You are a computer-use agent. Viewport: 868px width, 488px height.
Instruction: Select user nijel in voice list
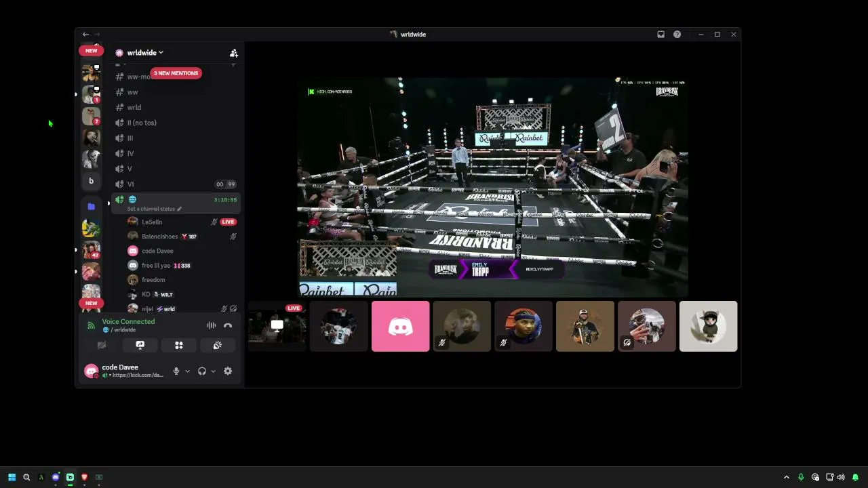point(147,309)
